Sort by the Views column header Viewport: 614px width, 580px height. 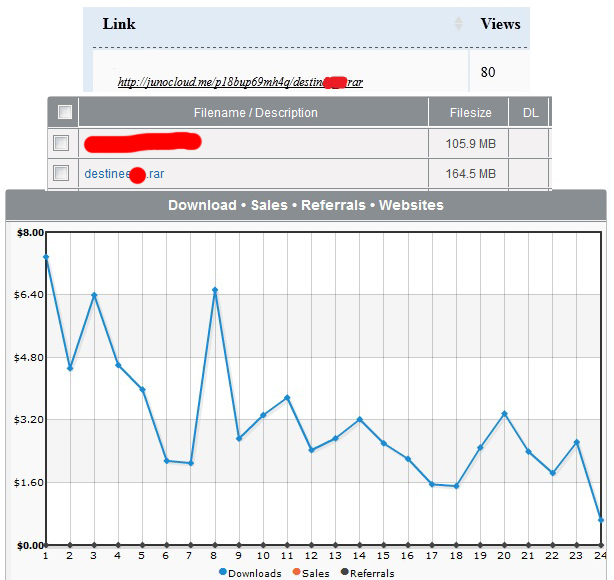(500, 24)
